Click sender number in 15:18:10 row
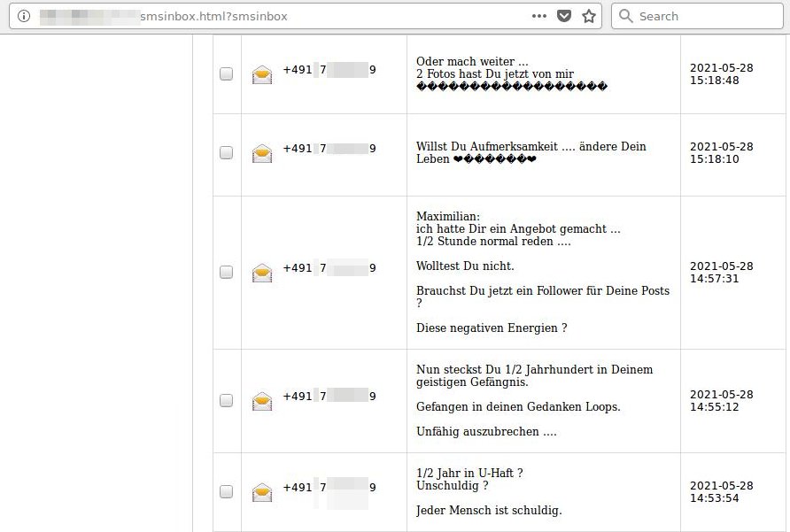This screenshot has height=532, width=790. (329, 149)
